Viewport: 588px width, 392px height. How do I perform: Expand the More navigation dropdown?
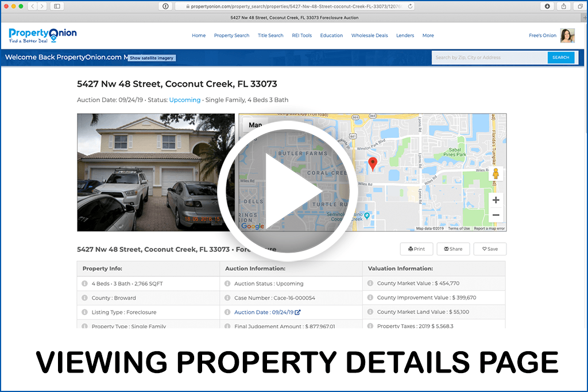pos(428,36)
